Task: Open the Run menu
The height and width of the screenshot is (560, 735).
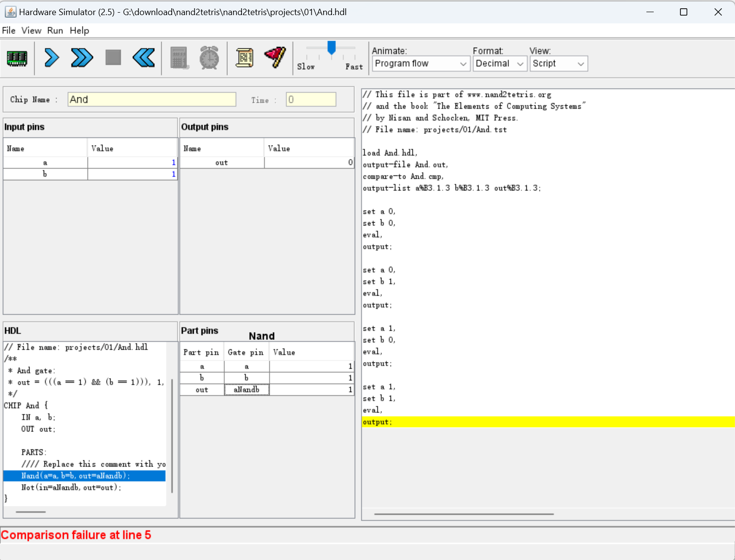Action: pos(55,31)
